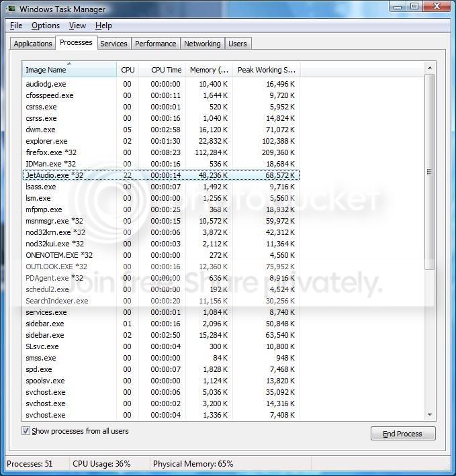The width and height of the screenshot is (456, 476).
Task: Select the lsm.exe process
Action: point(161,198)
